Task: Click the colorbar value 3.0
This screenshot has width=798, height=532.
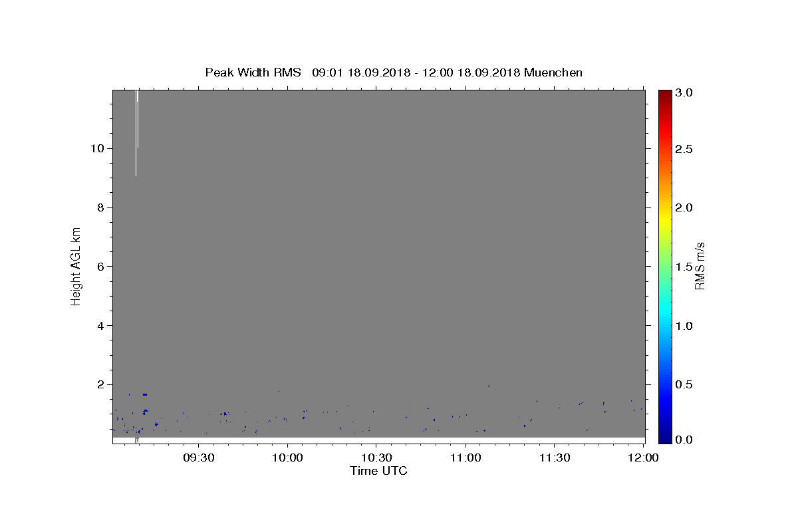Action: [684, 92]
